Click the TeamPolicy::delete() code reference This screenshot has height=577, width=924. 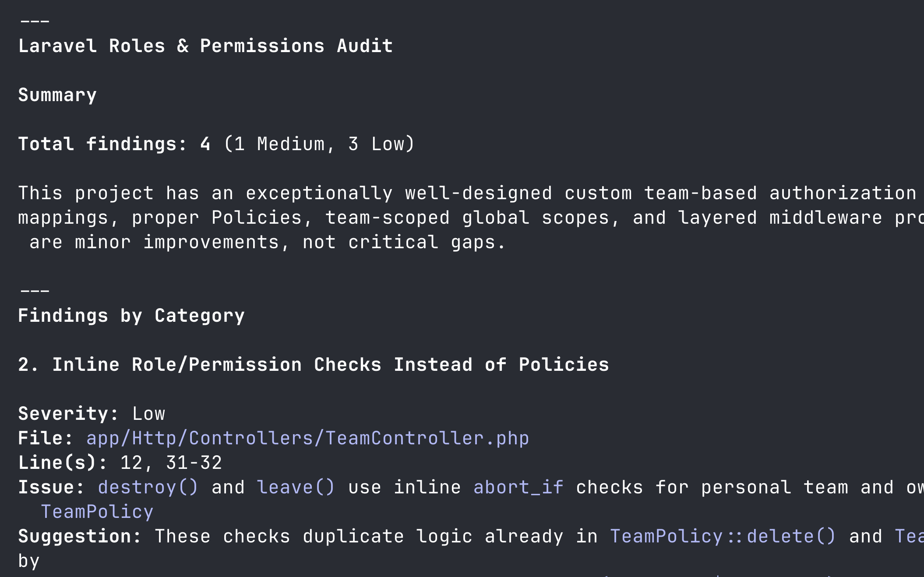pos(723,536)
